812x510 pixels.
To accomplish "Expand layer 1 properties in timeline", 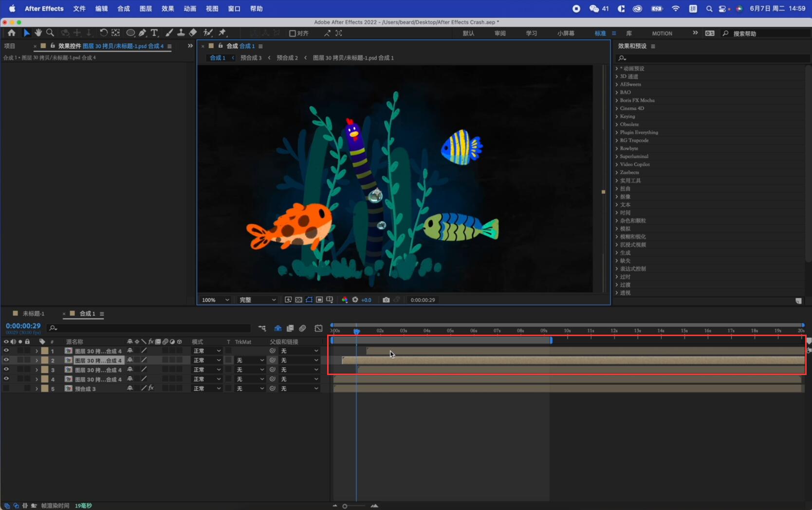I will (37, 351).
